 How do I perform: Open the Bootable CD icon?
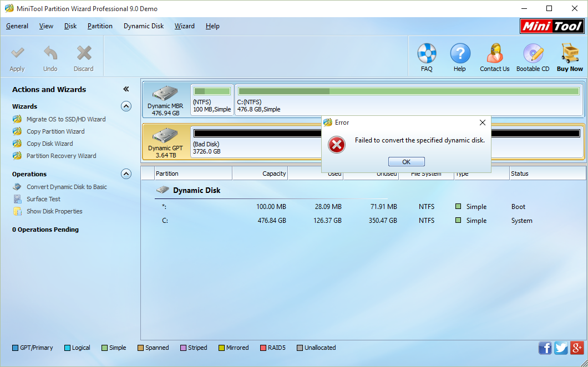(533, 53)
